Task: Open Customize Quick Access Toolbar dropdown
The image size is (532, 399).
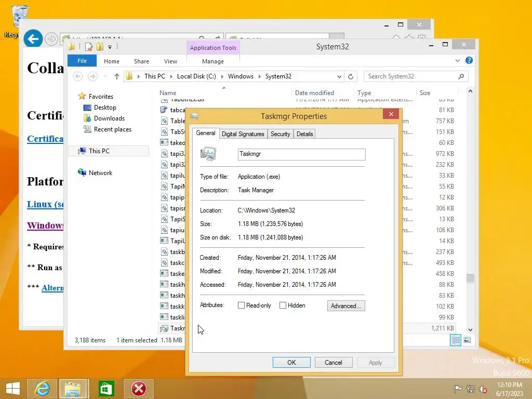Action: coord(110,47)
